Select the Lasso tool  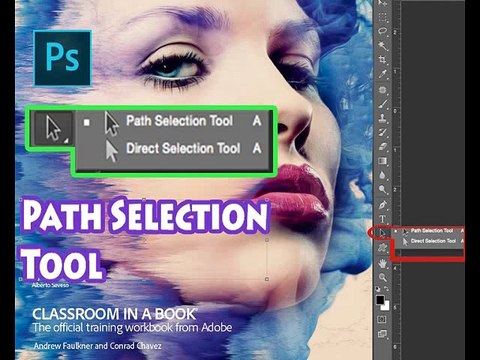coord(383,31)
